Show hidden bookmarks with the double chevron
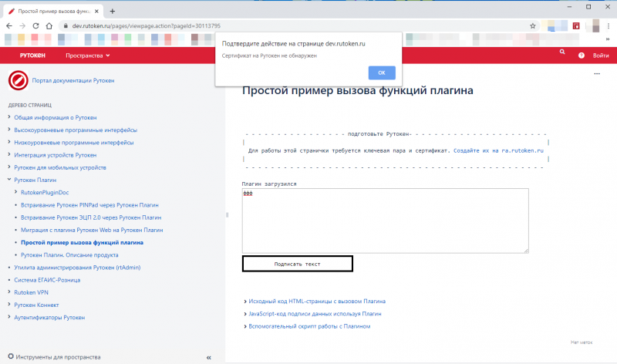 (608, 39)
